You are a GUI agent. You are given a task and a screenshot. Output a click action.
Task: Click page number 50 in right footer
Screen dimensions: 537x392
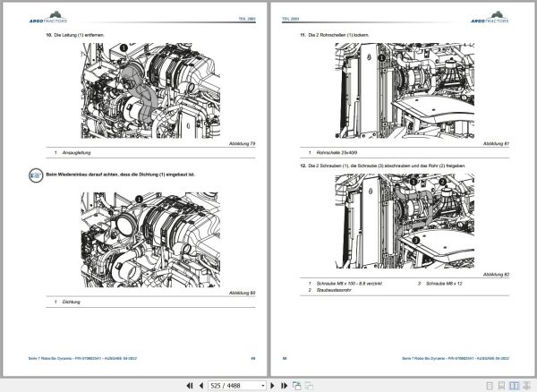(x=285, y=359)
